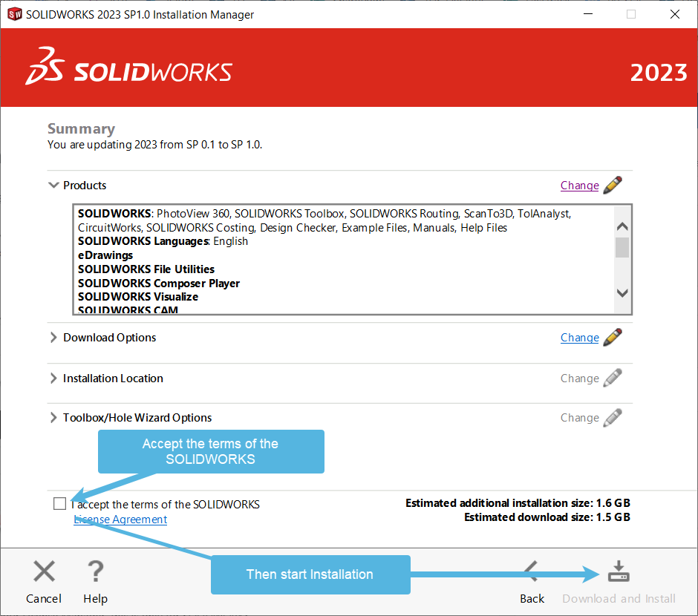Viewport: 698px width, 616px height.
Task: Click disabled Change for Toolbox/Hole Wizard Options
Action: click(580, 418)
